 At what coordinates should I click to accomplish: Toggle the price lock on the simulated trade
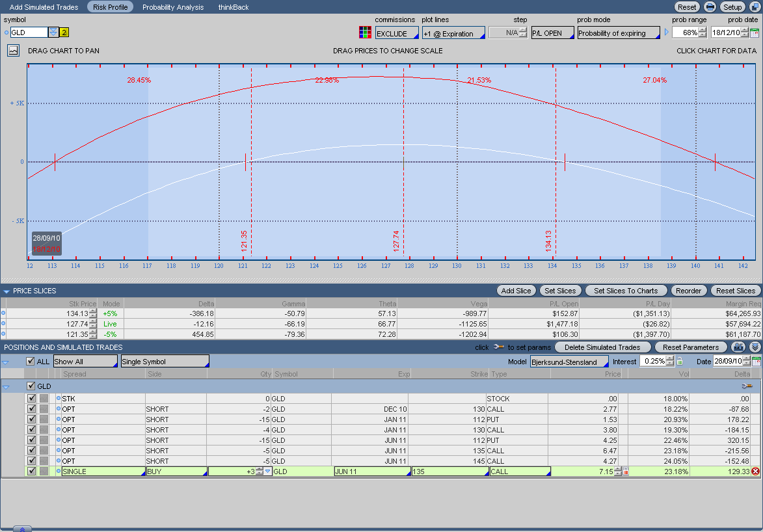626,472
